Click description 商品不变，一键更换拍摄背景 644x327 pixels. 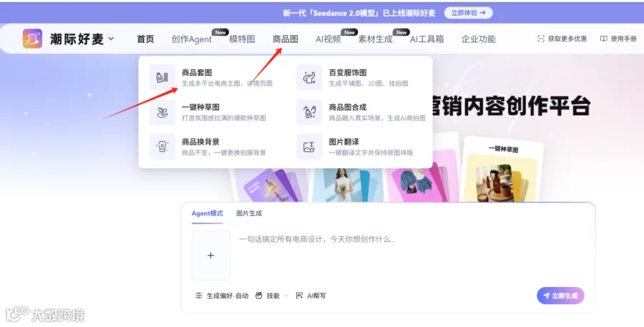point(224,153)
